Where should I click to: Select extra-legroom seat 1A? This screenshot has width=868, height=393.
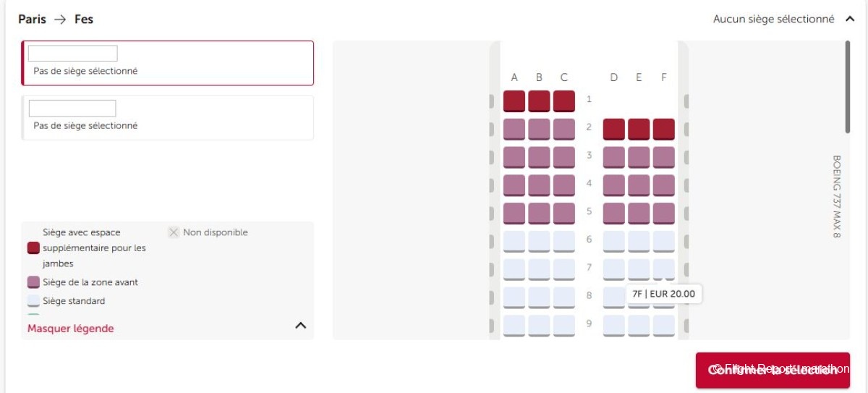click(x=514, y=101)
